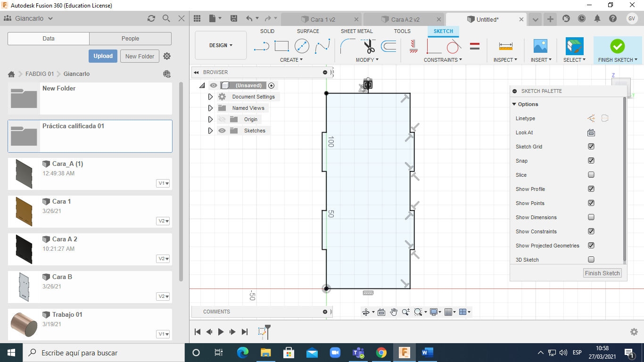Open the Cara 1 v2 document tab
The image size is (644, 362).
click(x=322, y=19)
